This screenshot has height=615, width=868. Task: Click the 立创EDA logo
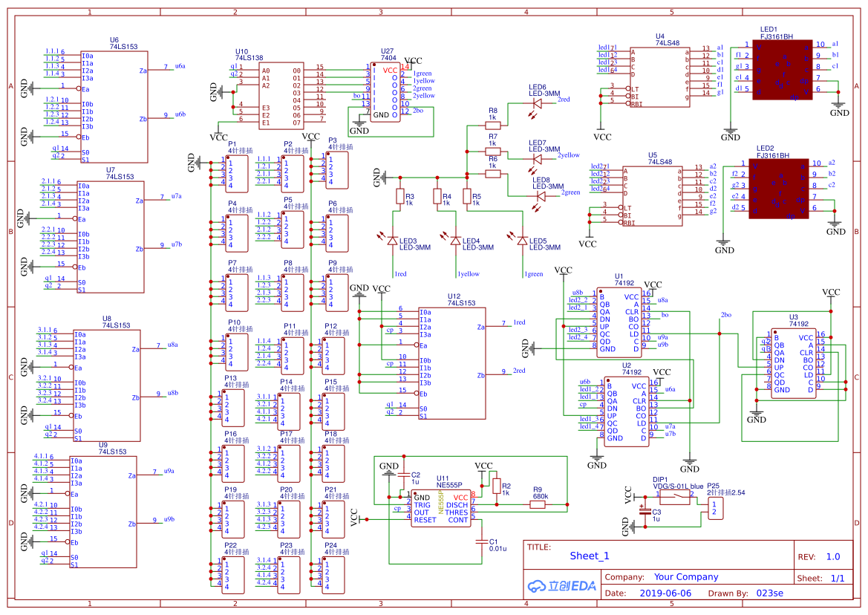[x=562, y=586]
